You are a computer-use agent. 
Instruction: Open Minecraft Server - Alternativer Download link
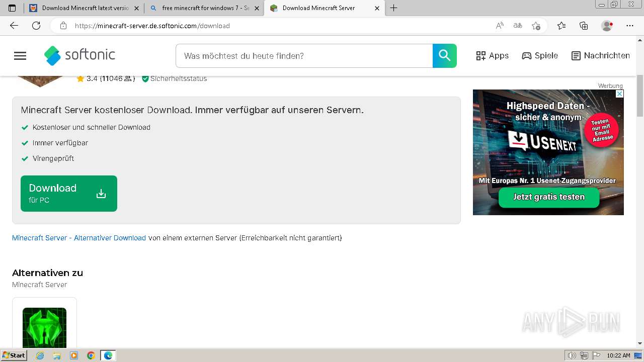79,238
